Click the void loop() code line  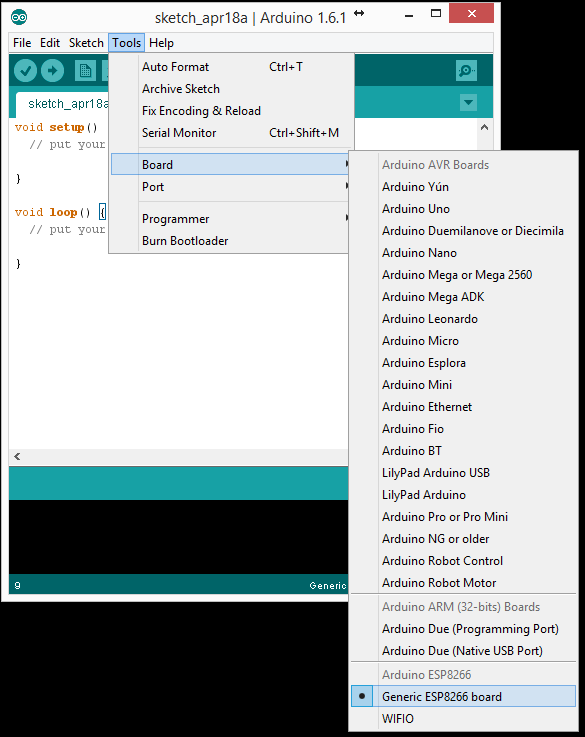point(60,212)
